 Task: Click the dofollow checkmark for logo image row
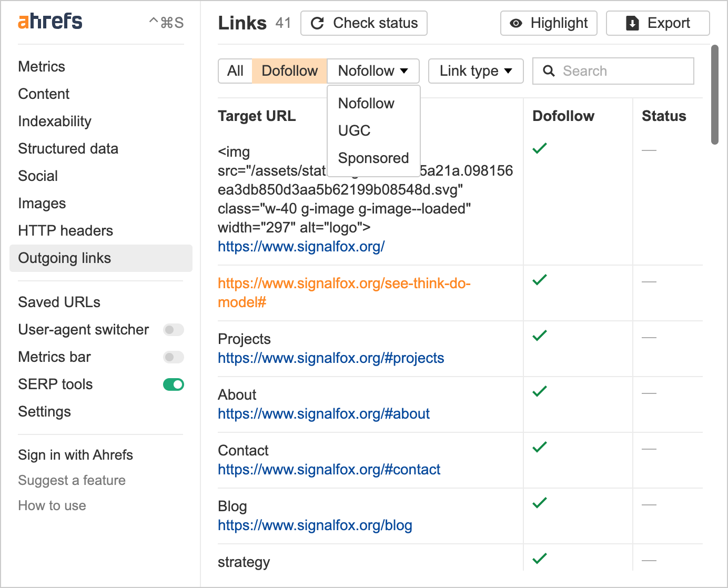(540, 148)
